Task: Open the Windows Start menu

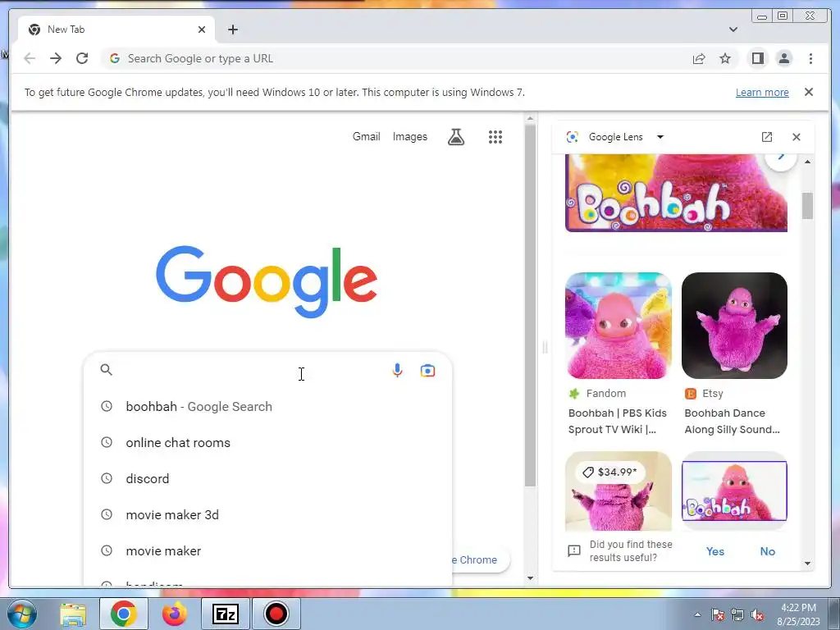Action: [21, 614]
